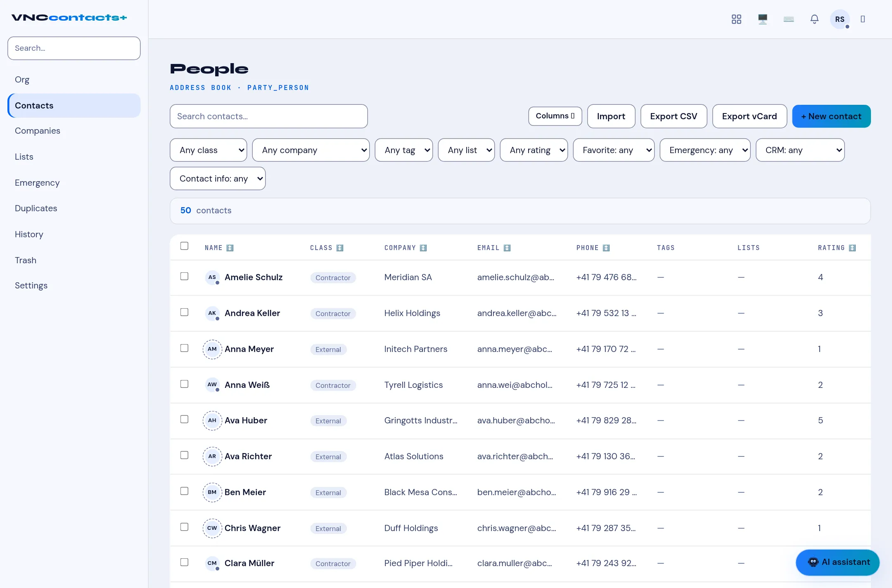Sort table by Email column icon
Image resolution: width=892 pixels, height=588 pixels.
(x=507, y=248)
